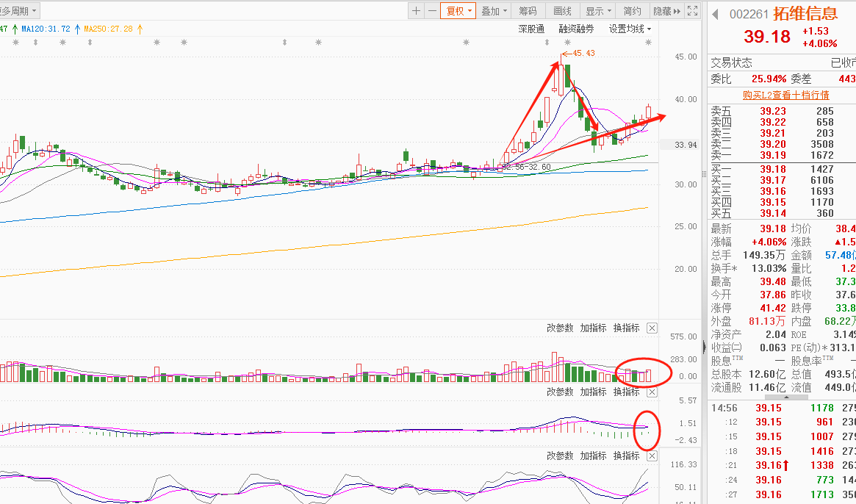Click the 交易状态 label
856x504 pixels.
pyautogui.click(x=732, y=62)
